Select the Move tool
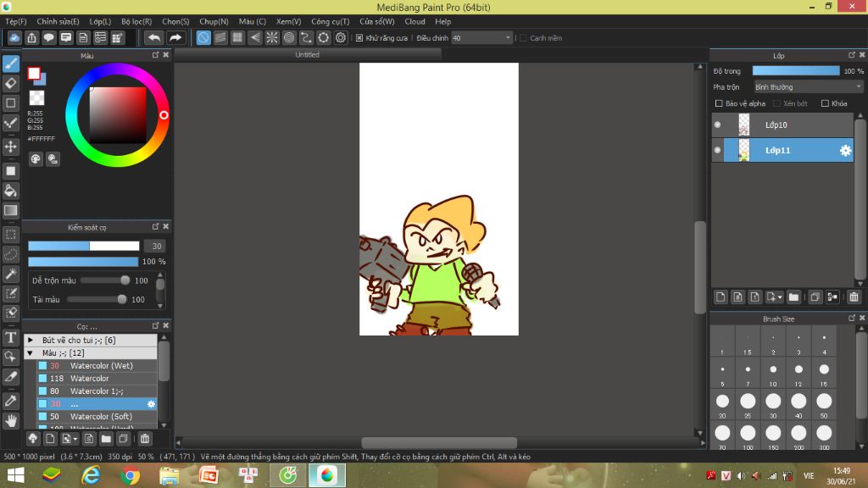The image size is (868, 488). tap(11, 147)
